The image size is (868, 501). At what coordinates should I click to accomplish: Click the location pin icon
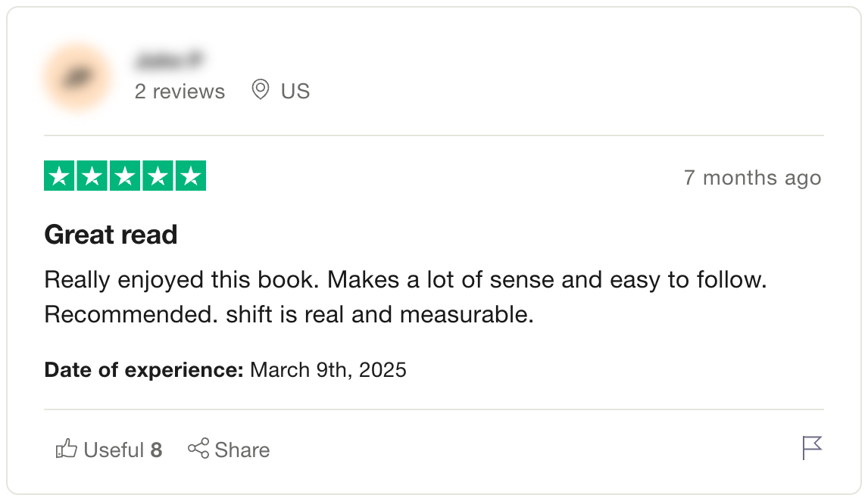click(x=261, y=91)
